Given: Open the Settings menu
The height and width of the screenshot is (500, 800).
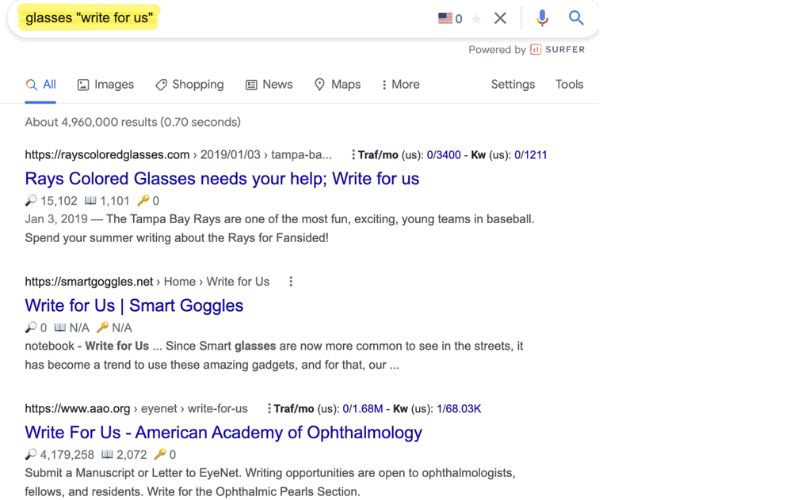Looking at the screenshot, I should 513,85.
